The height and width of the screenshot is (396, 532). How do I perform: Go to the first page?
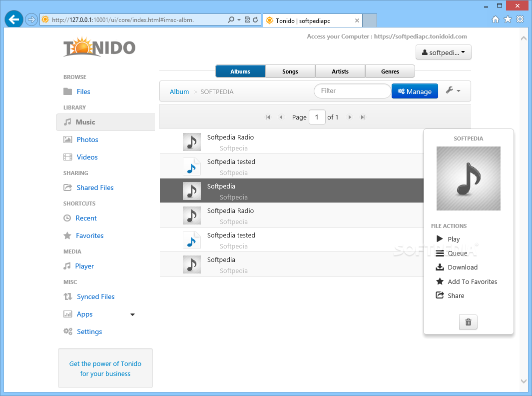268,117
